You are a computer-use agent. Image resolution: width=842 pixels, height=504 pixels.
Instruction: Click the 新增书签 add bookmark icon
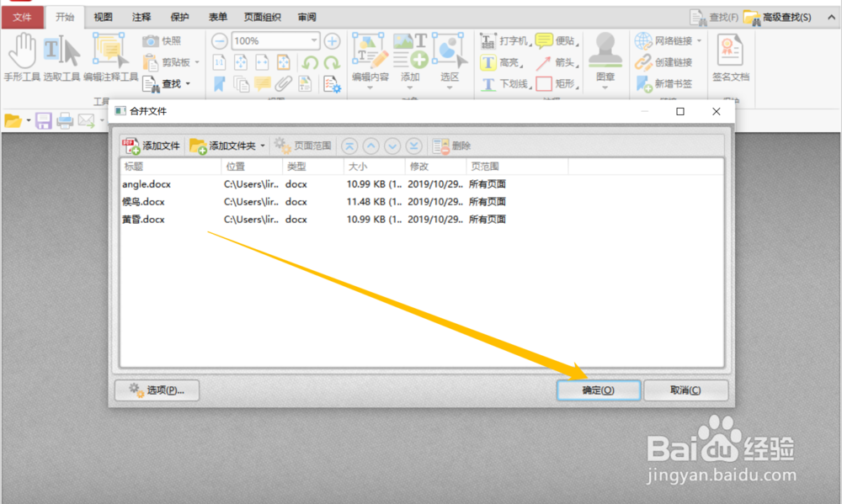pos(663,84)
